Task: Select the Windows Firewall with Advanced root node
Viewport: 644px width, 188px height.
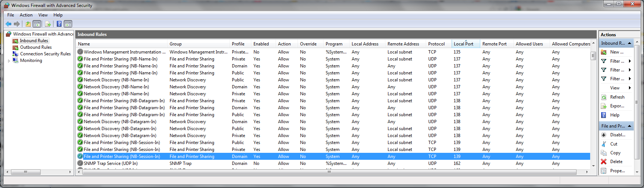Action: (x=43, y=34)
